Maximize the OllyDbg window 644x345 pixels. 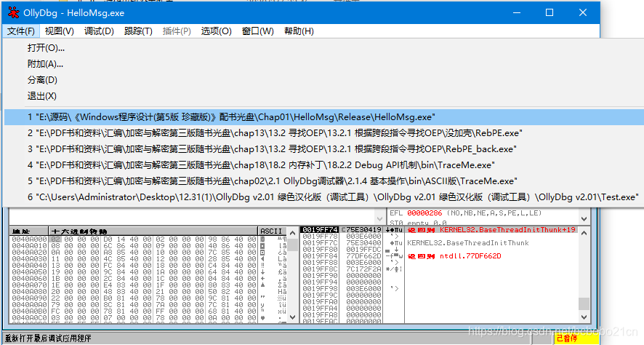coord(550,13)
